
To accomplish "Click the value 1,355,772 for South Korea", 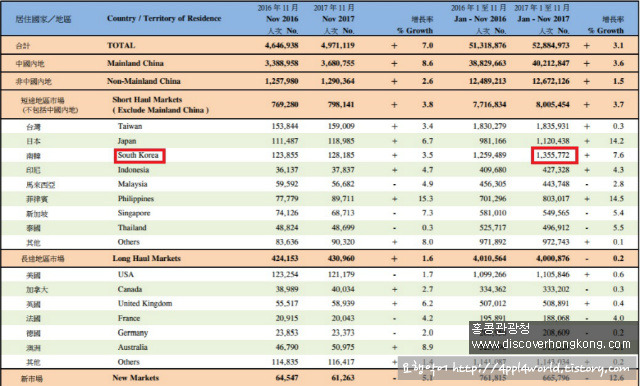I will (553, 155).
